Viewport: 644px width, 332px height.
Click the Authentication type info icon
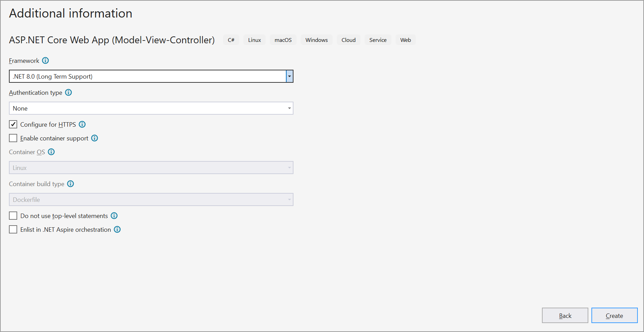[x=68, y=93]
